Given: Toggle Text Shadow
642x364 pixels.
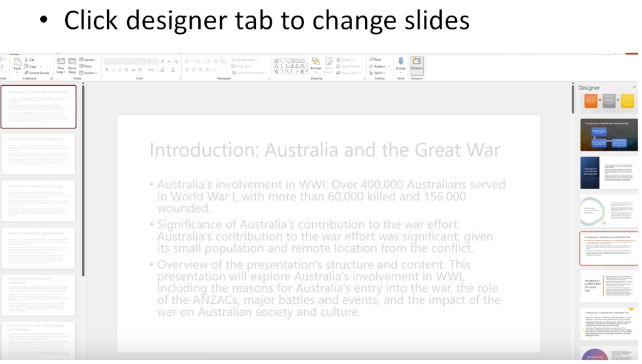Looking at the screenshot, I should [126, 70].
